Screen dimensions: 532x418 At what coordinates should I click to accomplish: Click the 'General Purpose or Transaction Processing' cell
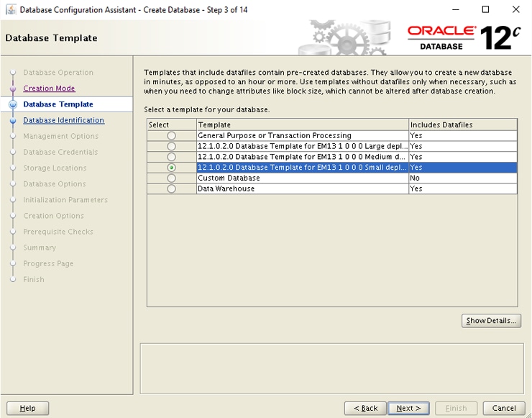coord(302,135)
